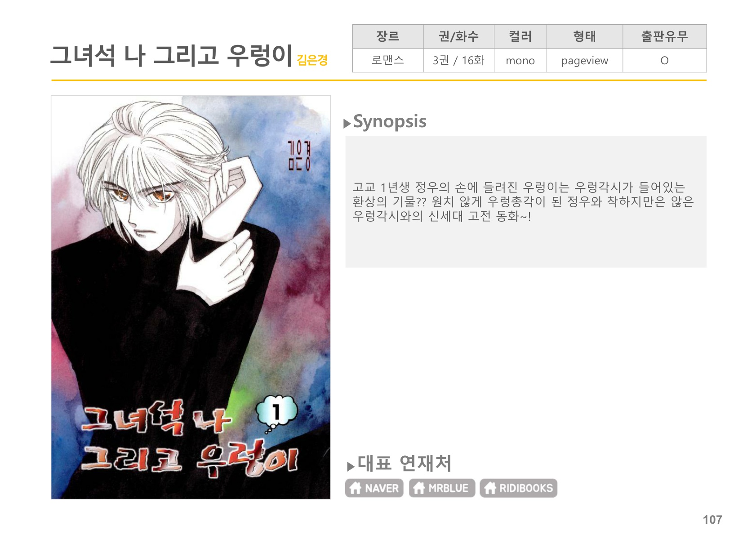Viewport: 756px width, 535px height.
Task: Click the 대표 연재처 triangle arrow
Action: click(351, 467)
